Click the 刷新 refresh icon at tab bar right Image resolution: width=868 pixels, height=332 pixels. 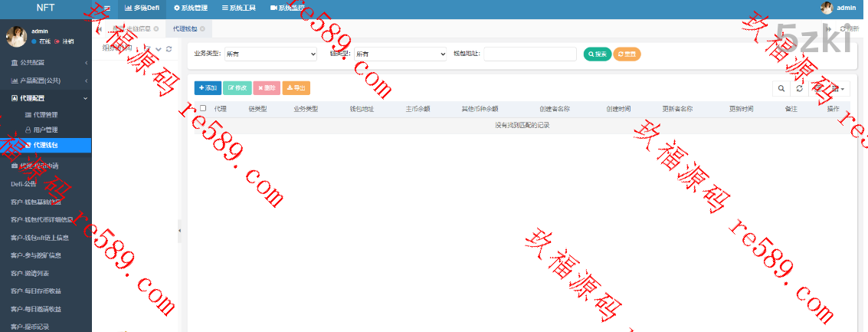(x=843, y=28)
